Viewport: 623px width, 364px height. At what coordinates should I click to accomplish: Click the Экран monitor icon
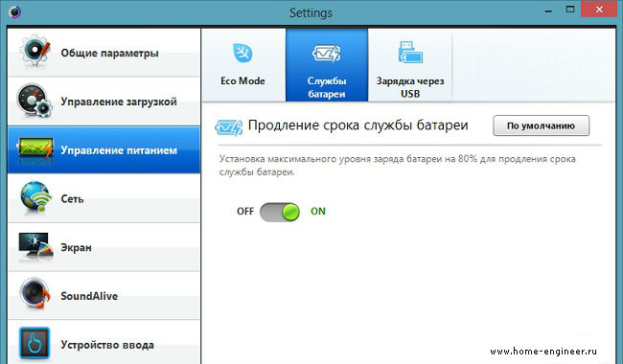[x=35, y=246]
